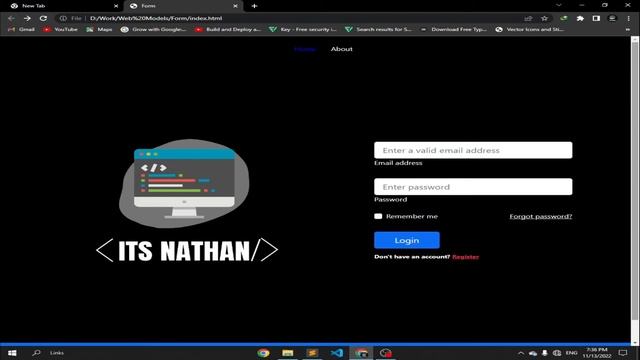Open the red circular app in taskbar
The width and height of the screenshot is (640, 360).
coord(386,353)
